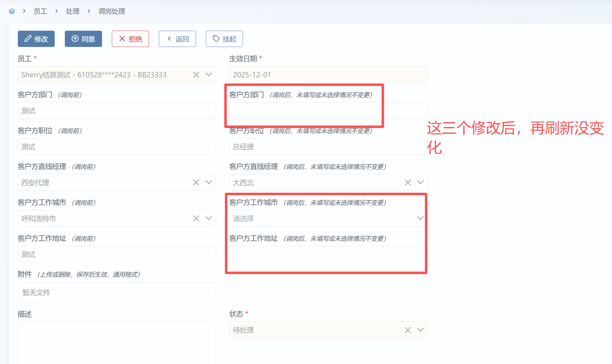
Task: Click the 修改 edit button
Action: click(36, 39)
